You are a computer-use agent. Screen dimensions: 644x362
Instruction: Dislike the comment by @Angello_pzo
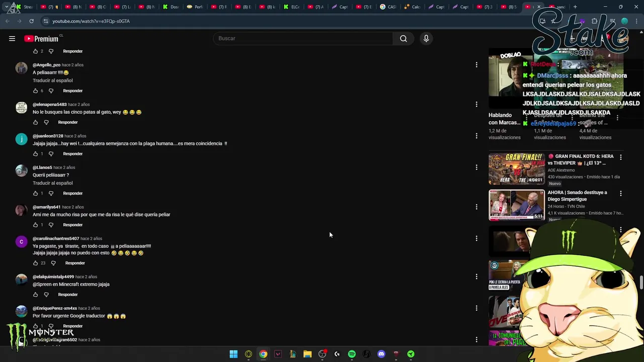point(51,90)
